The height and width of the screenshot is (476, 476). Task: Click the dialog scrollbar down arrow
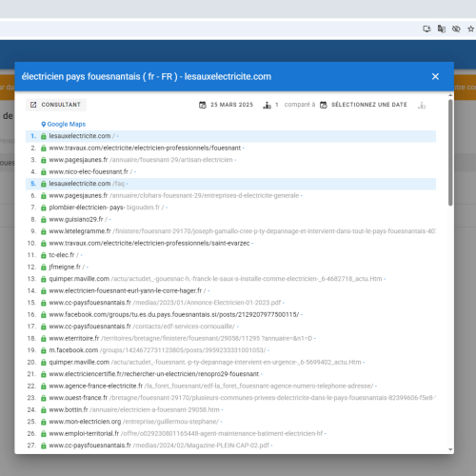(x=450, y=449)
